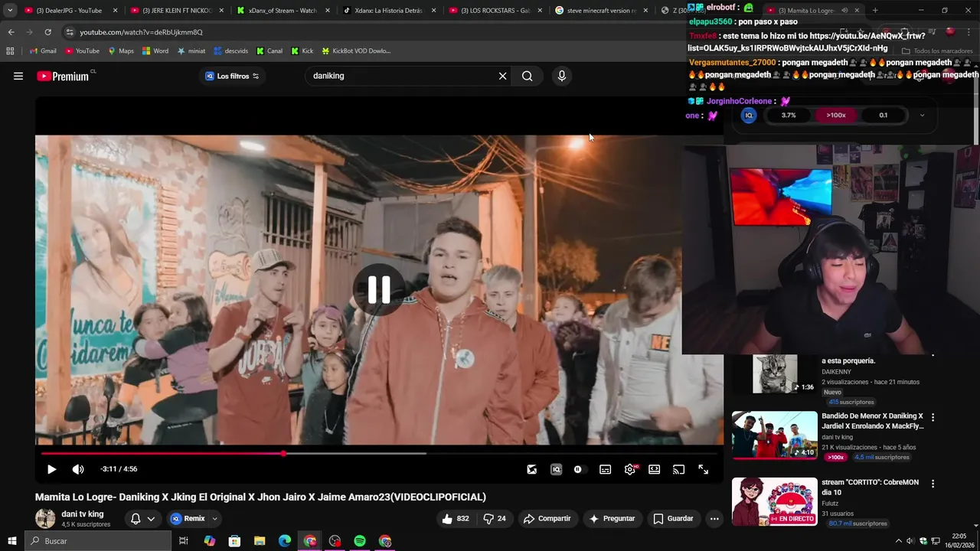
Task: Start voice search with the microphone icon
Action: click(562, 76)
